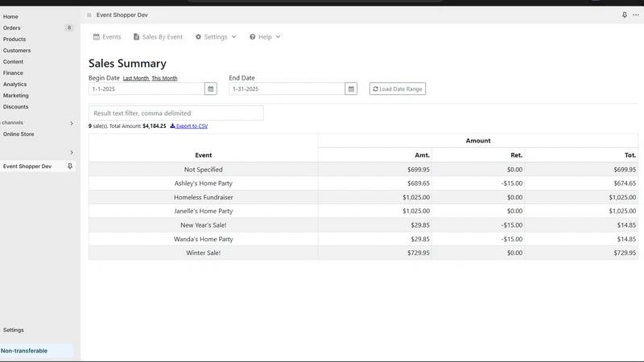Open Online Store in the sidebar
This screenshot has height=362, width=644.
point(19,134)
